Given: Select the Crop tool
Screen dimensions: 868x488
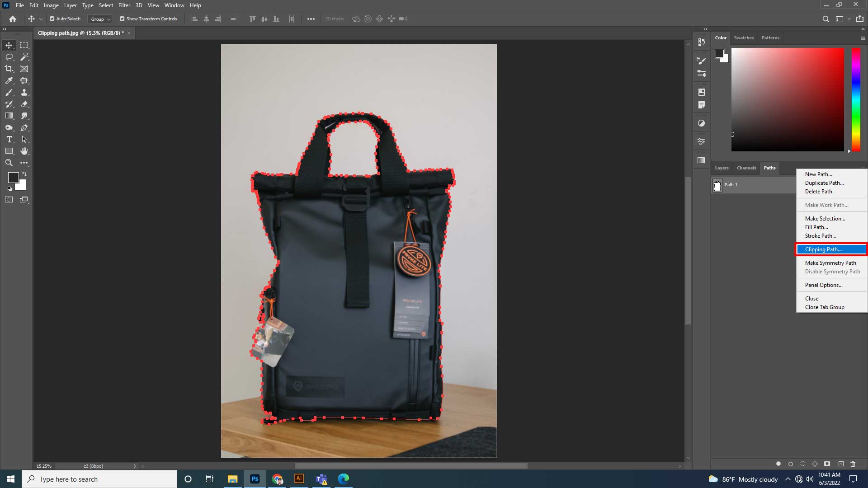Looking at the screenshot, I should coord(9,69).
